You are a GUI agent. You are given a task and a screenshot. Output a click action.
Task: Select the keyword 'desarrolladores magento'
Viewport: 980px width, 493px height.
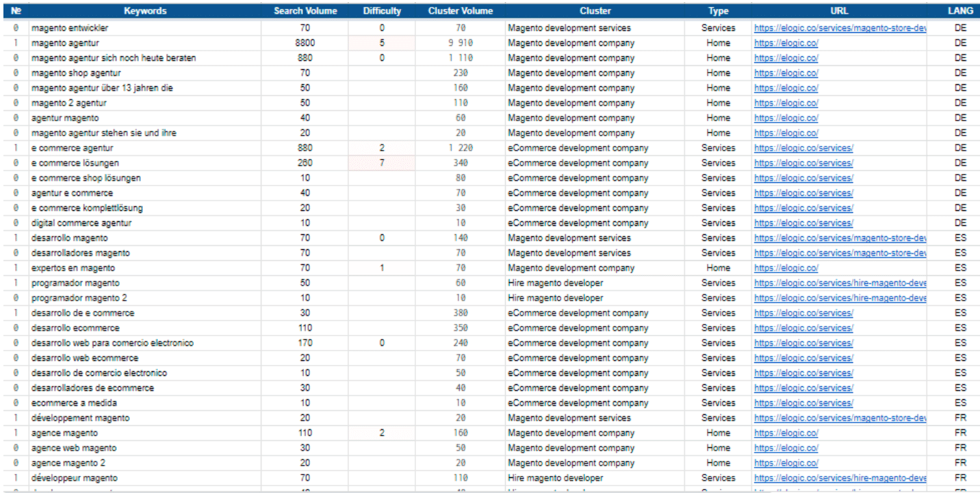[x=81, y=253]
